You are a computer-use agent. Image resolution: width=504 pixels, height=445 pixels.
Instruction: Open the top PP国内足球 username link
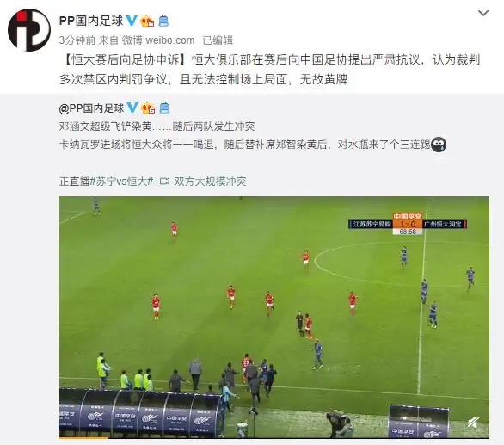[x=91, y=21]
